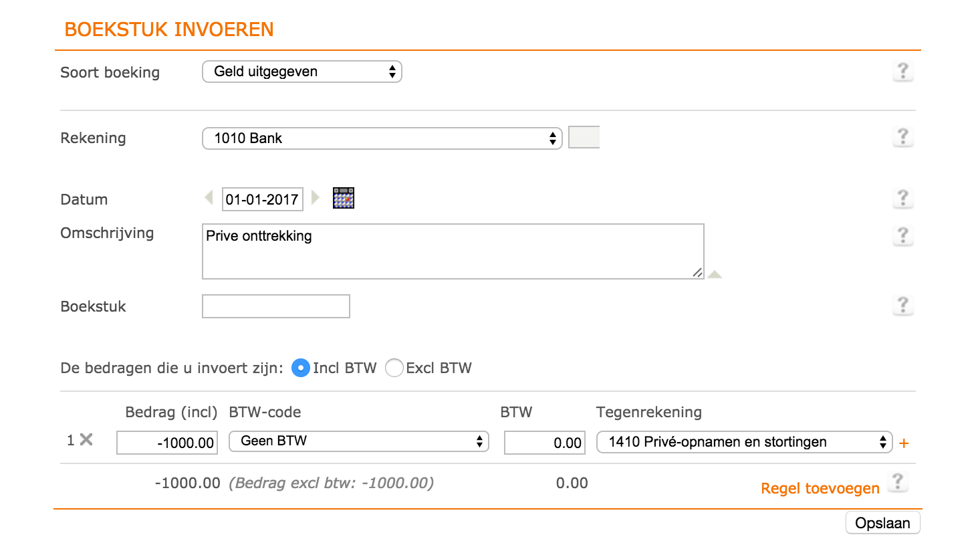Open the Geen BTW code dropdown

pos(359,441)
